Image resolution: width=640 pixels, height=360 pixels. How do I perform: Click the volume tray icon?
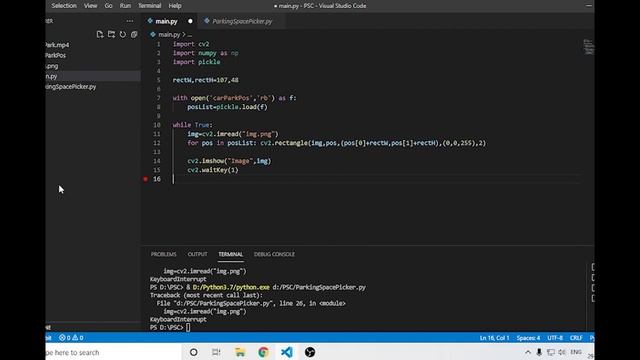(562, 352)
